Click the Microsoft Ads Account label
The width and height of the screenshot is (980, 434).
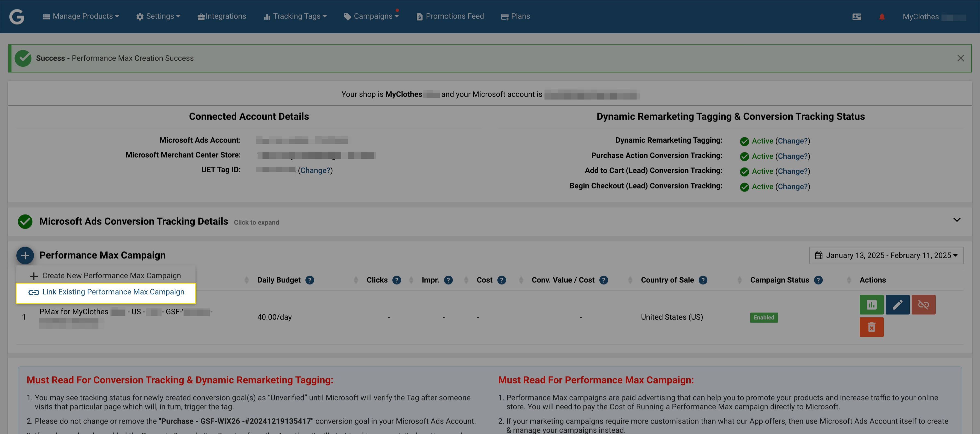point(200,140)
